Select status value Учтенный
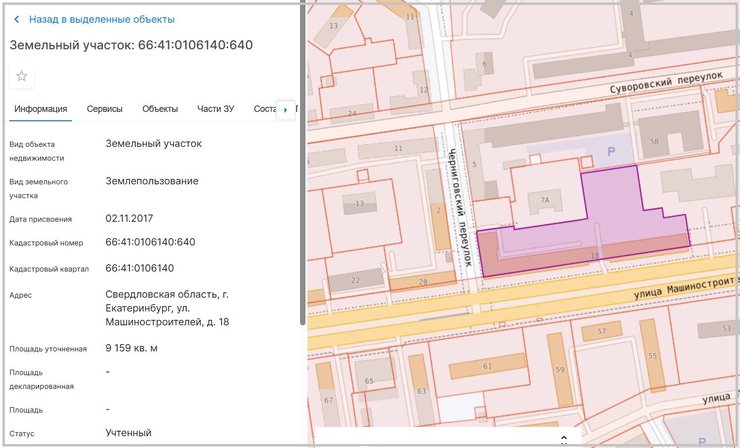This screenshot has height=448, width=740. [128, 433]
